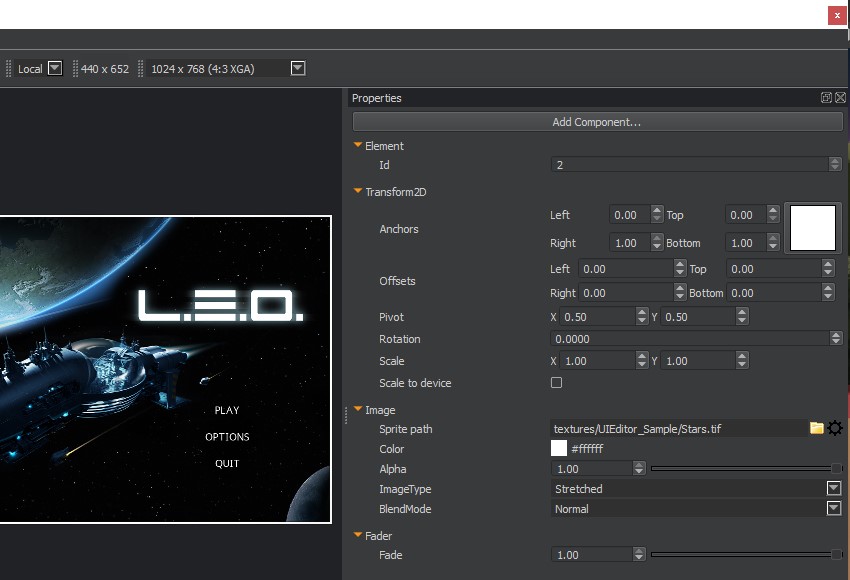850x580 pixels.
Task: Click the Add Component button
Action: 597,122
